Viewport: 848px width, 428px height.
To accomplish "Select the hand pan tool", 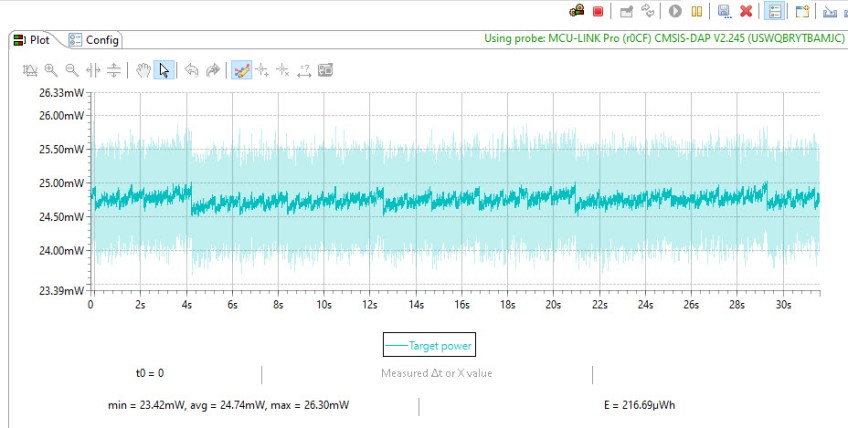I will pyautogui.click(x=144, y=70).
